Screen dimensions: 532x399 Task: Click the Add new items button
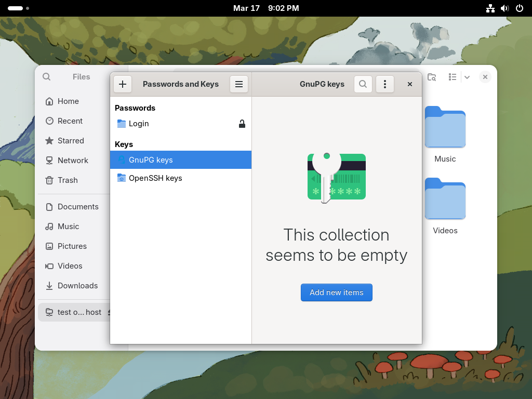click(337, 292)
